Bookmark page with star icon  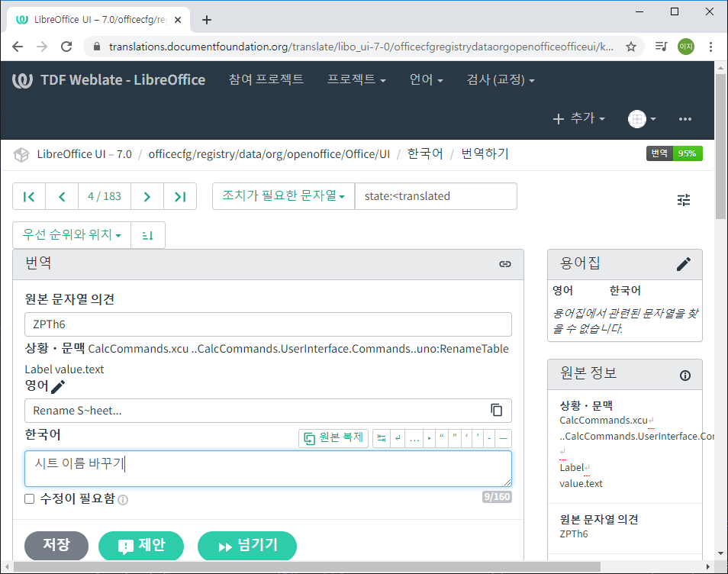(x=630, y=47)
